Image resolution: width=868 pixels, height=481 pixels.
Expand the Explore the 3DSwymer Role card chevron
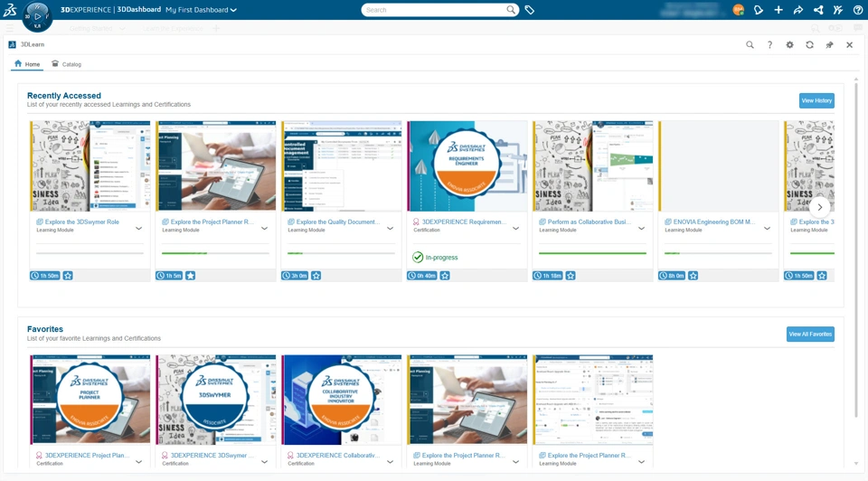[x=139, y=228]
